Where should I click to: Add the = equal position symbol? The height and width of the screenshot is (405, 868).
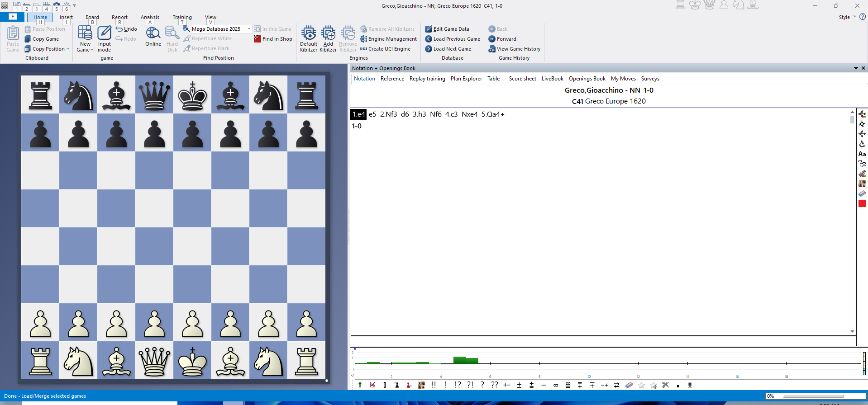[x=544, y=385]
